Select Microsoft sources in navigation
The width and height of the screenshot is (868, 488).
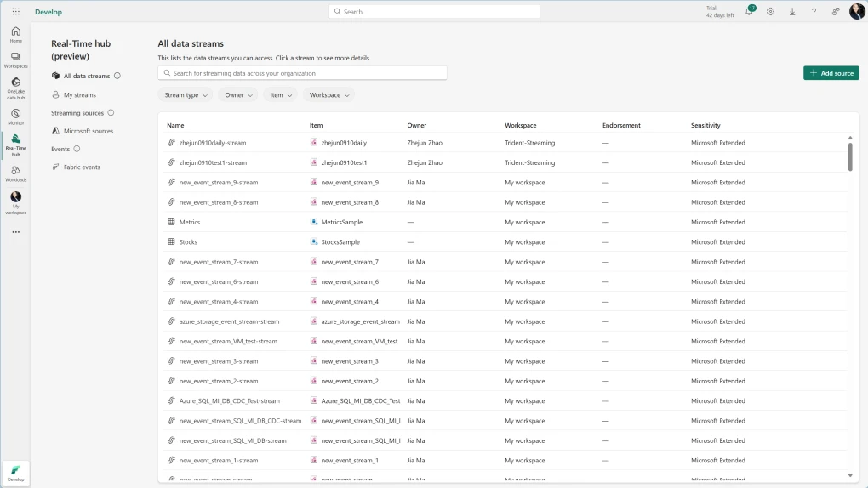coord(88,131)
